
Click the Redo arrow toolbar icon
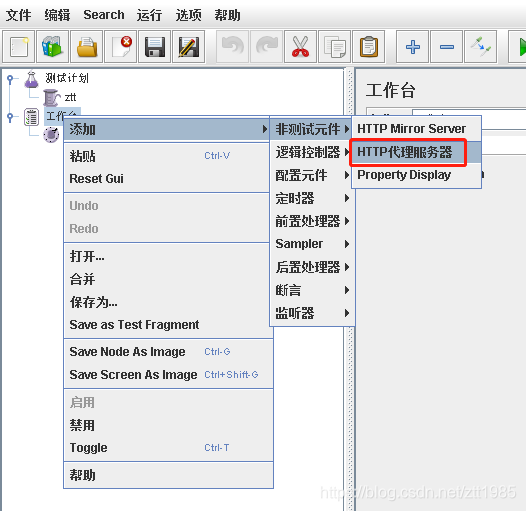(267, 47)
